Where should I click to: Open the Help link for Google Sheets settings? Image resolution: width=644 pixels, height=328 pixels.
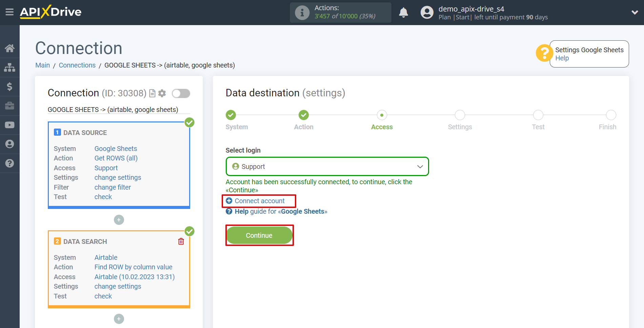tap(562, 58)
